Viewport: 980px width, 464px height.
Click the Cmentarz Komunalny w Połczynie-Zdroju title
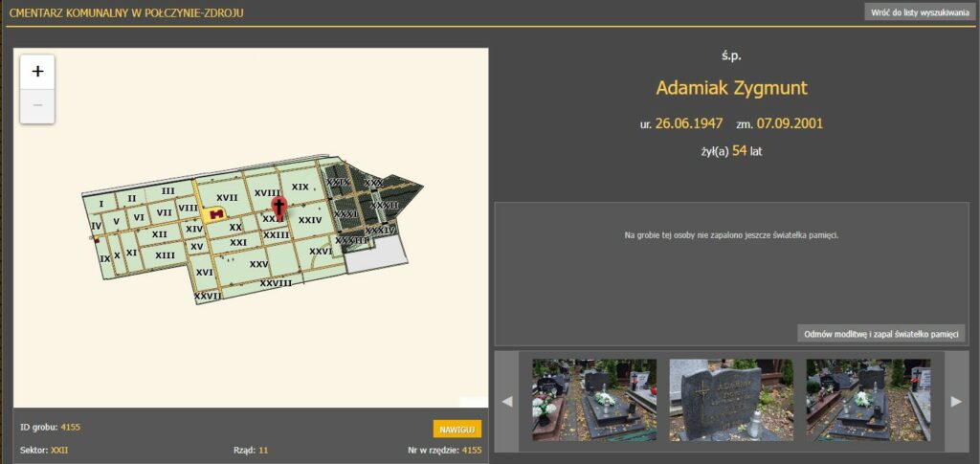(124, 12)
